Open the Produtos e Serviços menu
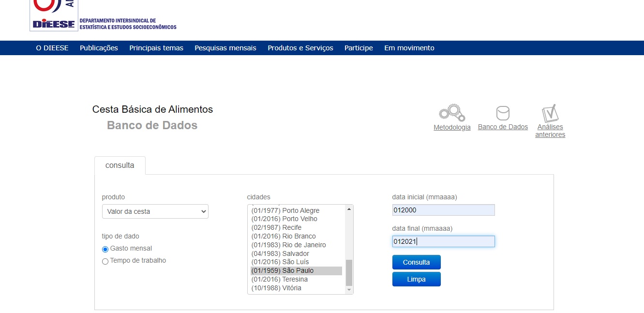The width and height of the screenshot is (644, 313). point(300,48)
